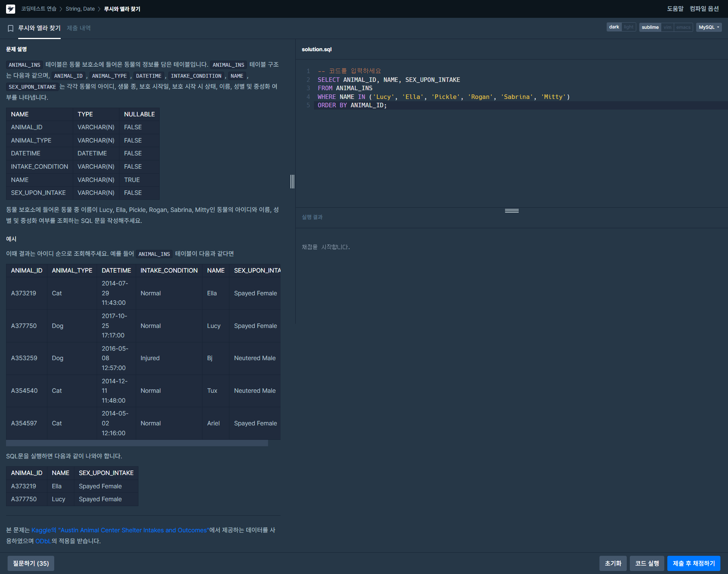Click the vertical panel splitter handle
This screenshot has height=574, width=728.
click(292, 182)
